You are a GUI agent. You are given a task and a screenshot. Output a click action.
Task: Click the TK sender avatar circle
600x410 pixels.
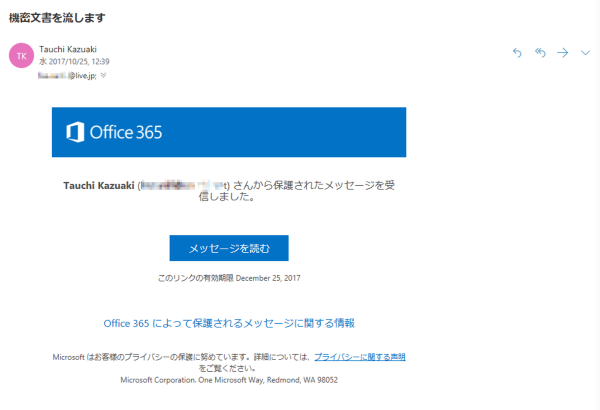tap(21, 56)
